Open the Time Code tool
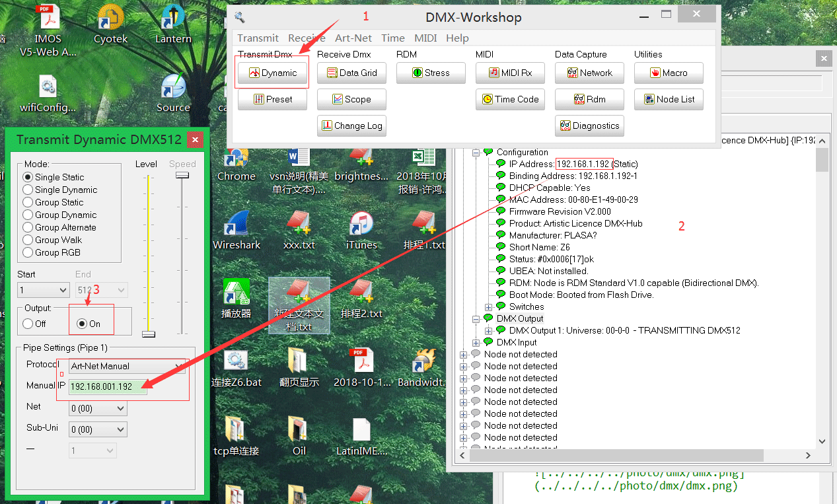This screenshot has width=837, height=504. point(510,99)
